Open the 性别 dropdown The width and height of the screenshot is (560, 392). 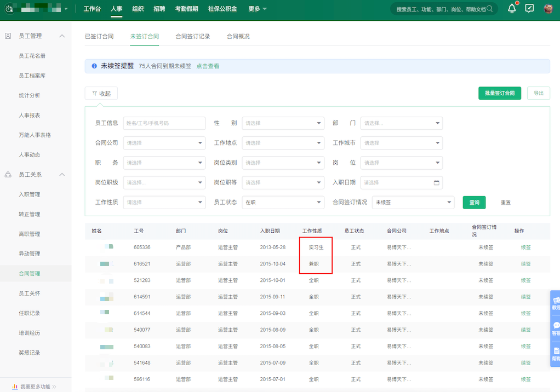tap(283, 123)
